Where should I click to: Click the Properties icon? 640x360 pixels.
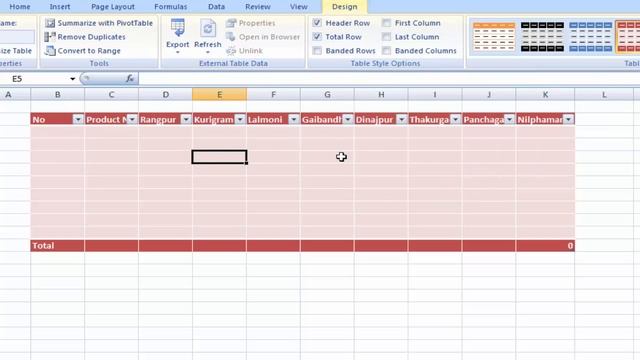(x=231, y=23)
